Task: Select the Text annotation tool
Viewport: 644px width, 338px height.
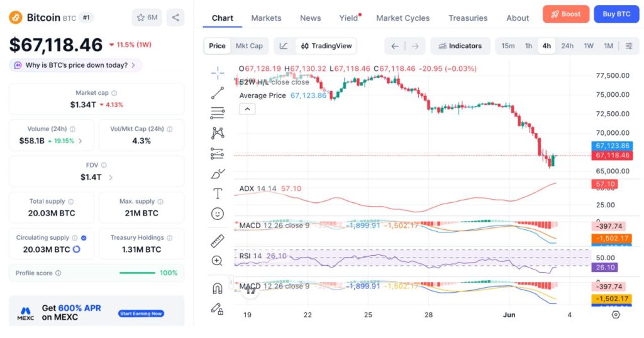Action: [x=218, y=194]
